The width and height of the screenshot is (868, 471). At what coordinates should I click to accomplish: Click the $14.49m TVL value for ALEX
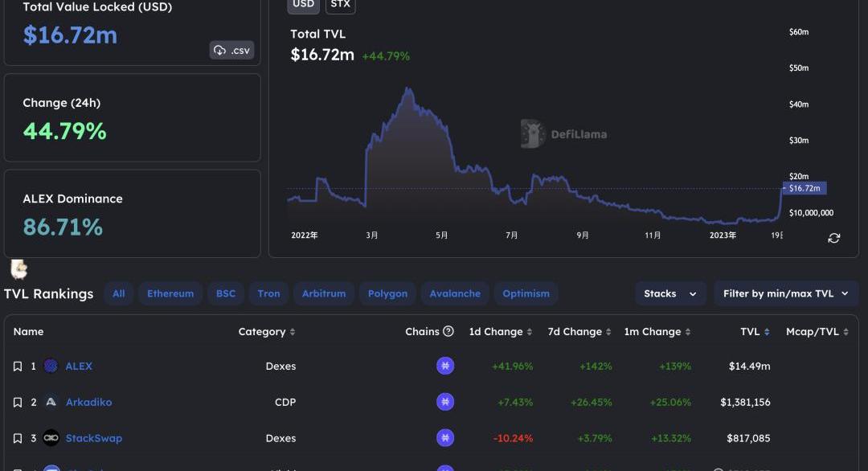[x=750, y=366]
